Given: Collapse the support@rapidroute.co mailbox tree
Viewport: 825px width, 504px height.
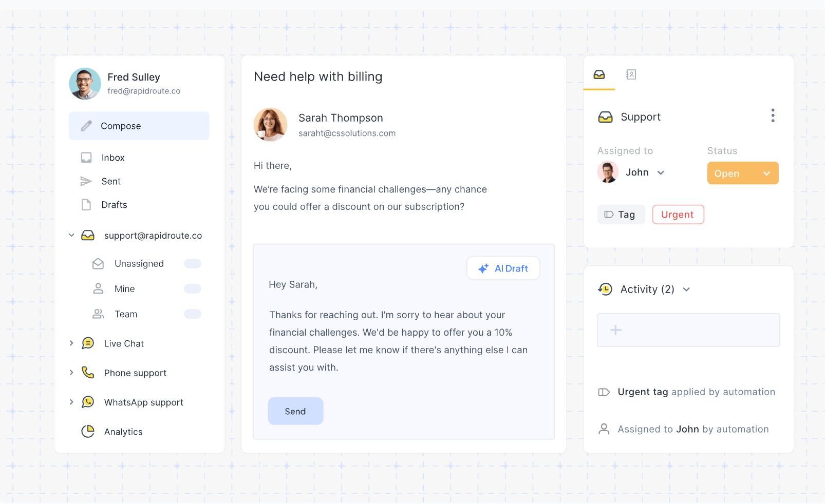Looking at the screenshot, I should [71, 236].
